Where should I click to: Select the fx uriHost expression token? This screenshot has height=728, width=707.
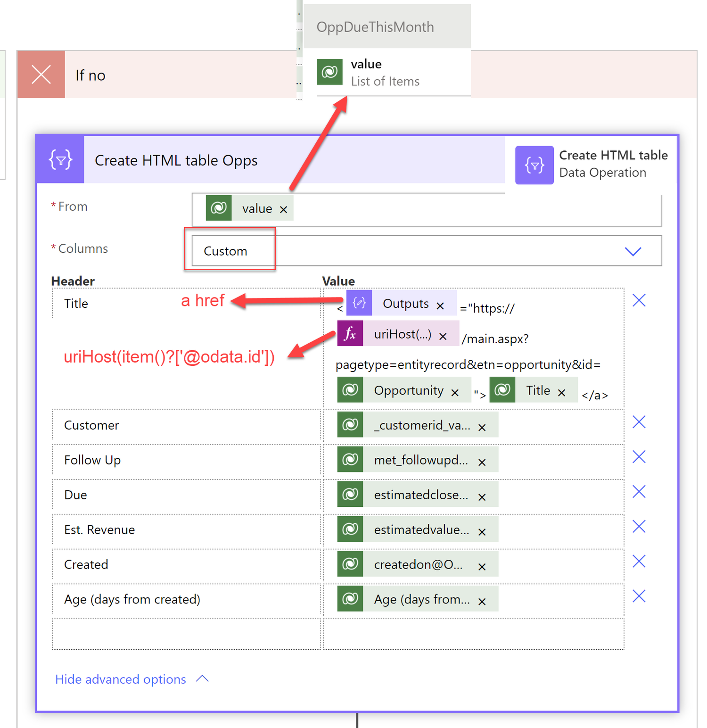(350, 334)
